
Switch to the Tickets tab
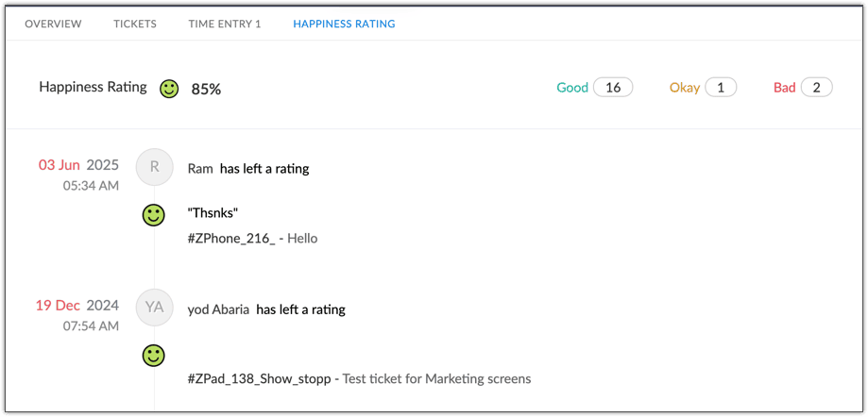pyautogui.click(x=135, y=24)
